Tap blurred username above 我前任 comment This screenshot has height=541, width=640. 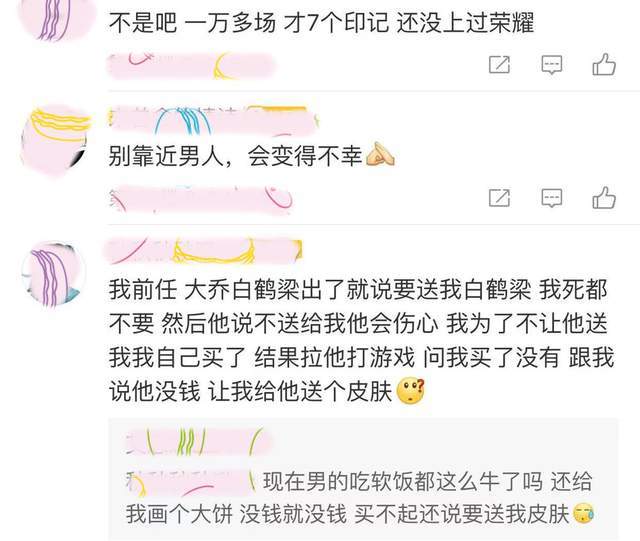click(x=203, y=251)
